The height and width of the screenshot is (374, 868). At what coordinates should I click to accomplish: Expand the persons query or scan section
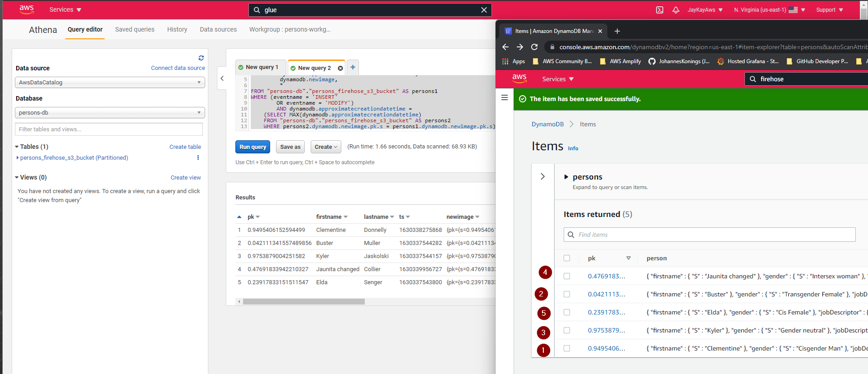coord(566,177)
